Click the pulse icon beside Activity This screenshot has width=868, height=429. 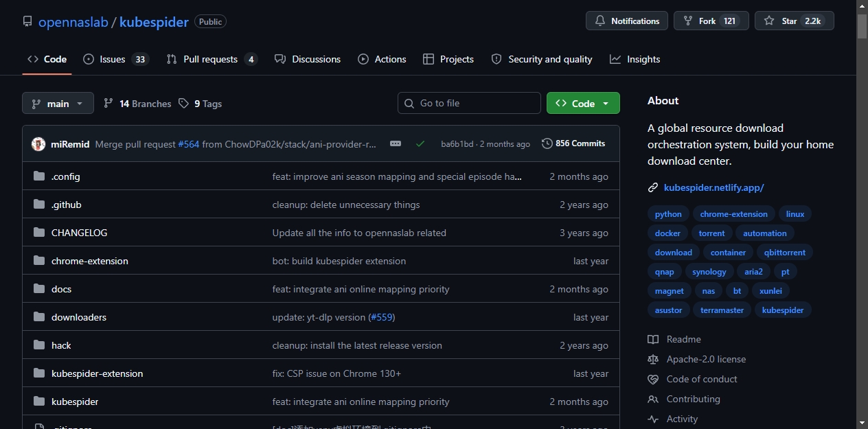[653, 419]
